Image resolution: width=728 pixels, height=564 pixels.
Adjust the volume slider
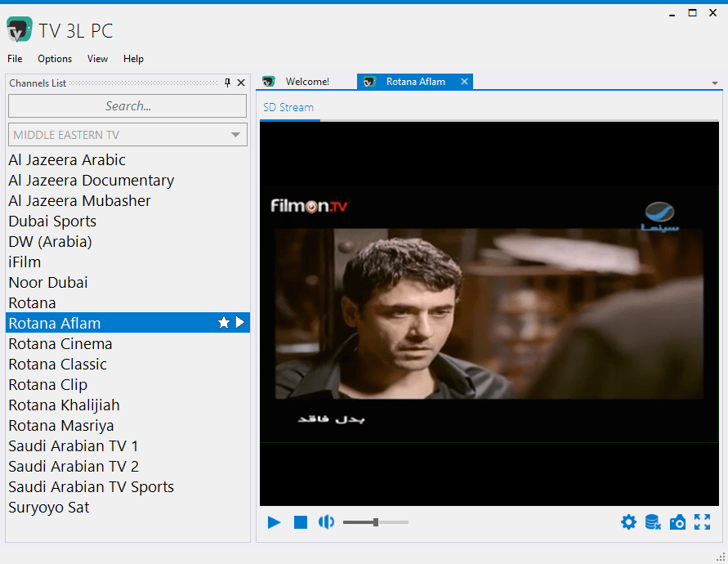pyautogui.click(x=376, y=522)
